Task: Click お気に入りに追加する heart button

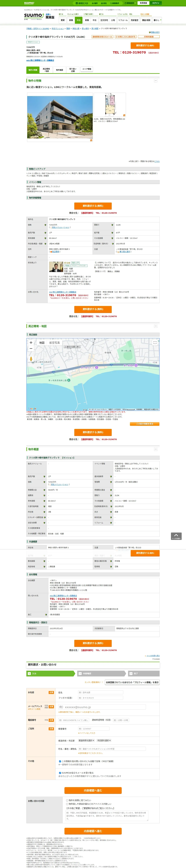Action: click(125, 37)
